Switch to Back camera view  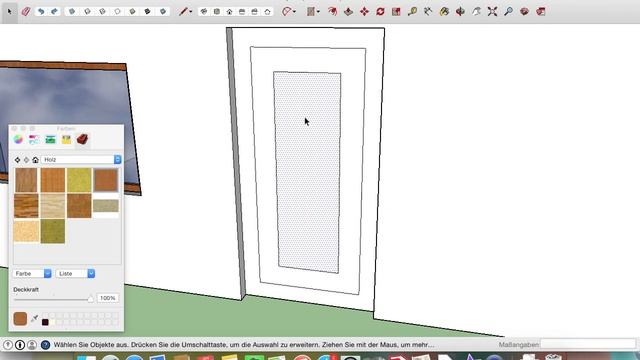pos(255,11)
